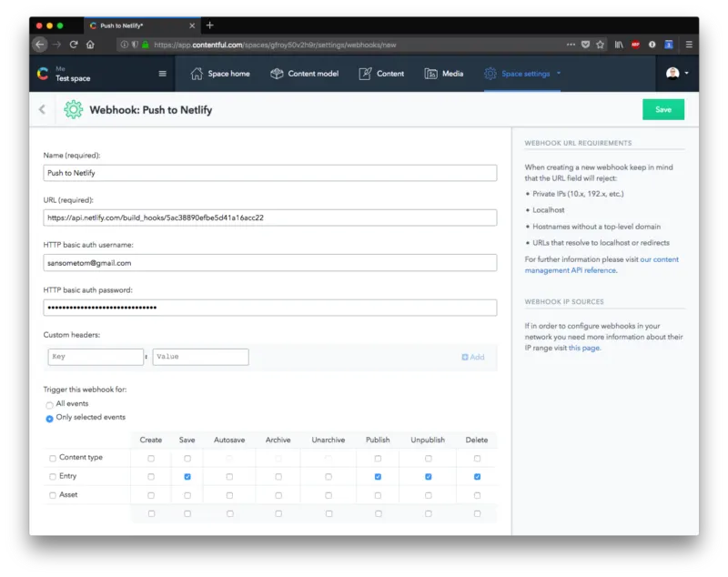Uncheck the Entry Delete checkbox
The height and width of the screenshot is (577, 728).
click(x=477, y=477)
